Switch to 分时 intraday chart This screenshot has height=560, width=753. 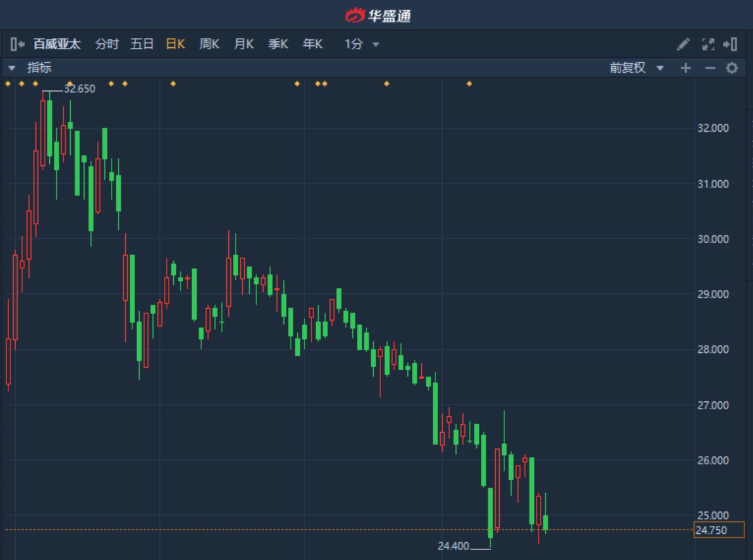(107, 45)
